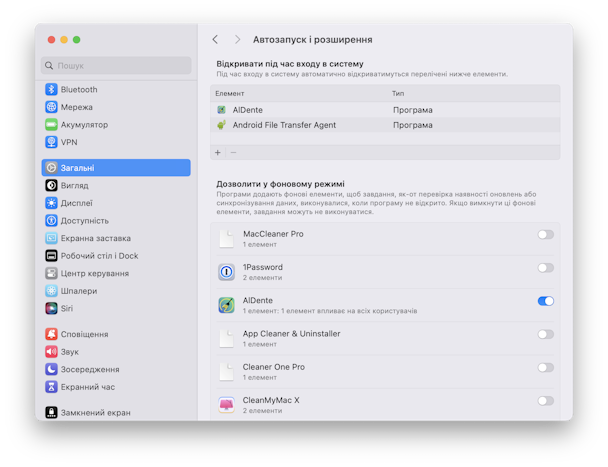Screen dimensions: 608x467
Task: Click the Акумулятор battery icon
Action: pyautogui.click(x=51, y=125)
